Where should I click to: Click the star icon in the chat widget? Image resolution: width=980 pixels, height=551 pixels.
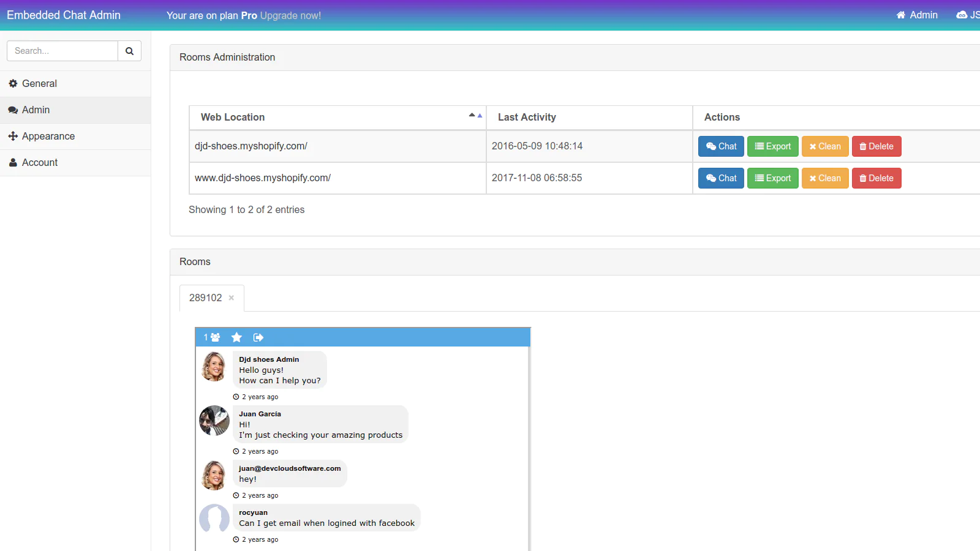click(236, 337)
